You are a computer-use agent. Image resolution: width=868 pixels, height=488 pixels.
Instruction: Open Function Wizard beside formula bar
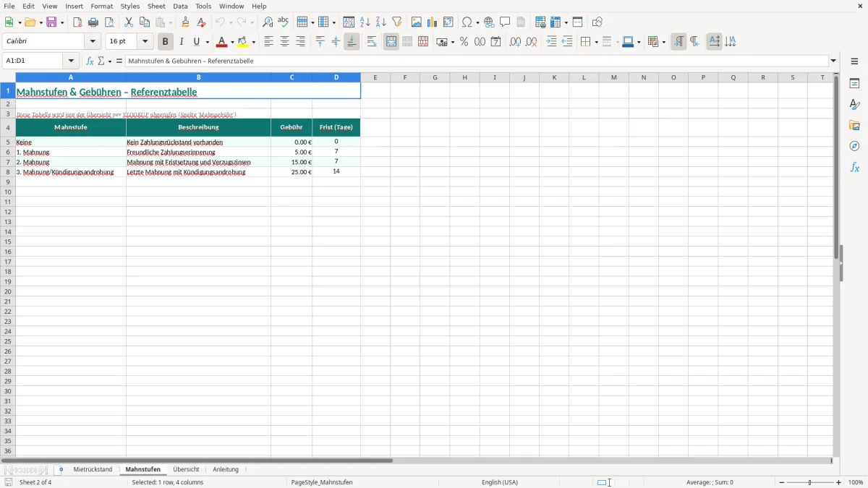pos(90,61)
